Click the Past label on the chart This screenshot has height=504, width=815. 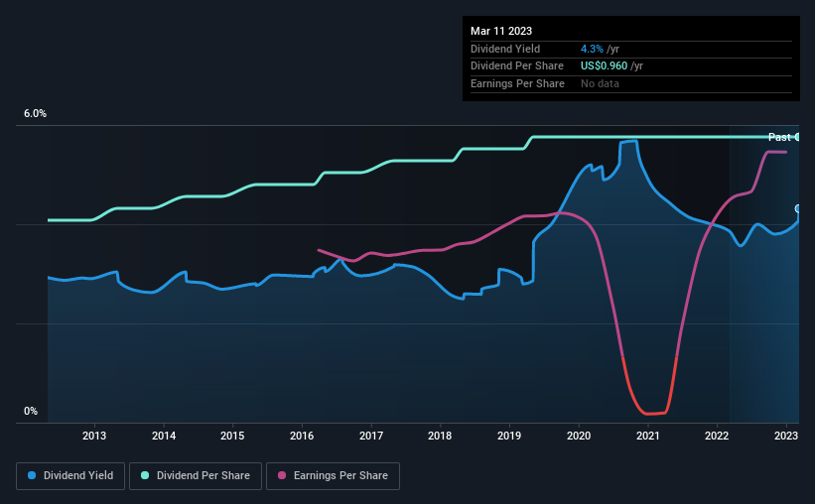click(x=779, y=137)
